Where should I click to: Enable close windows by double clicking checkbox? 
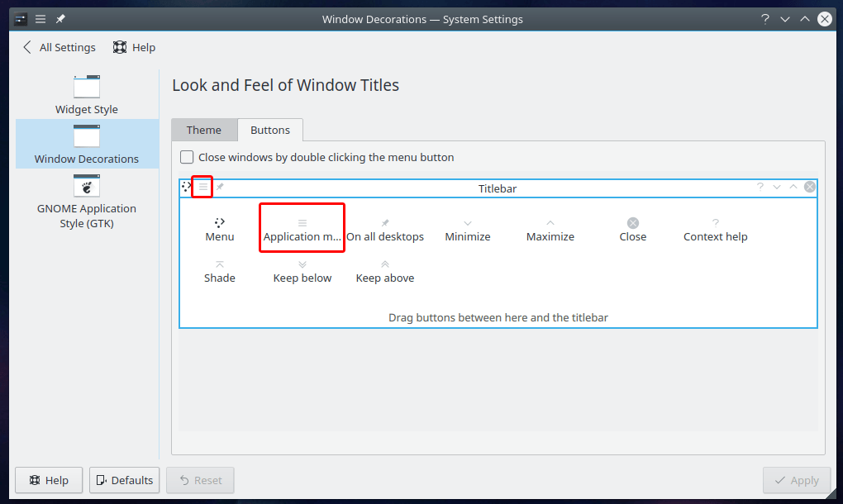coord(188,157)
